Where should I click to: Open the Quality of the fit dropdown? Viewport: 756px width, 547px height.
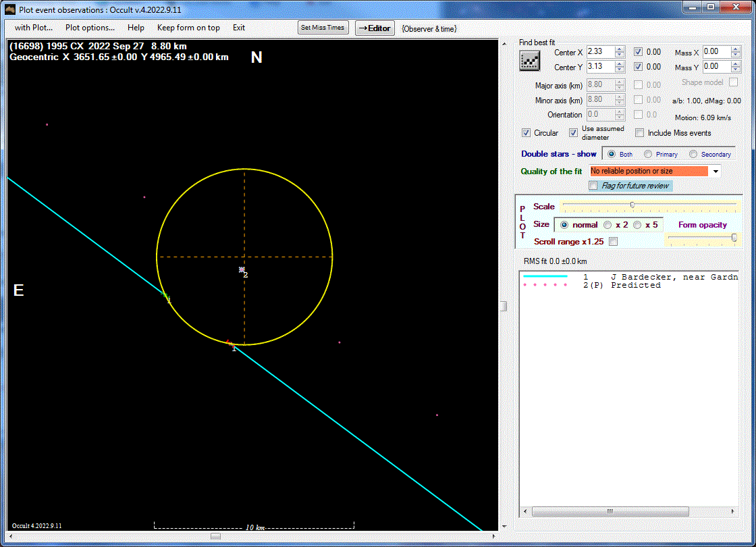(x=715, y=172)
